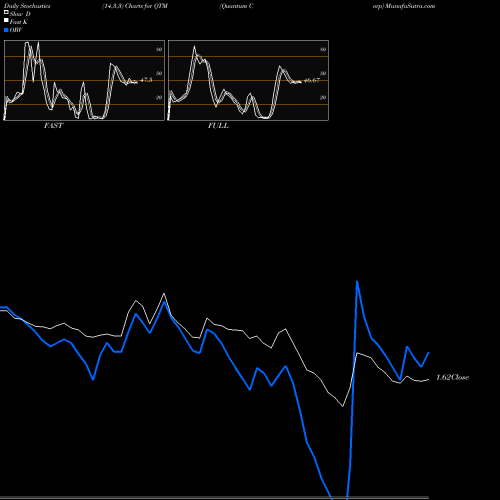
Task: Click the 'Charts for QTM' title
Action: pyautogui.click(x=146, y=6)
